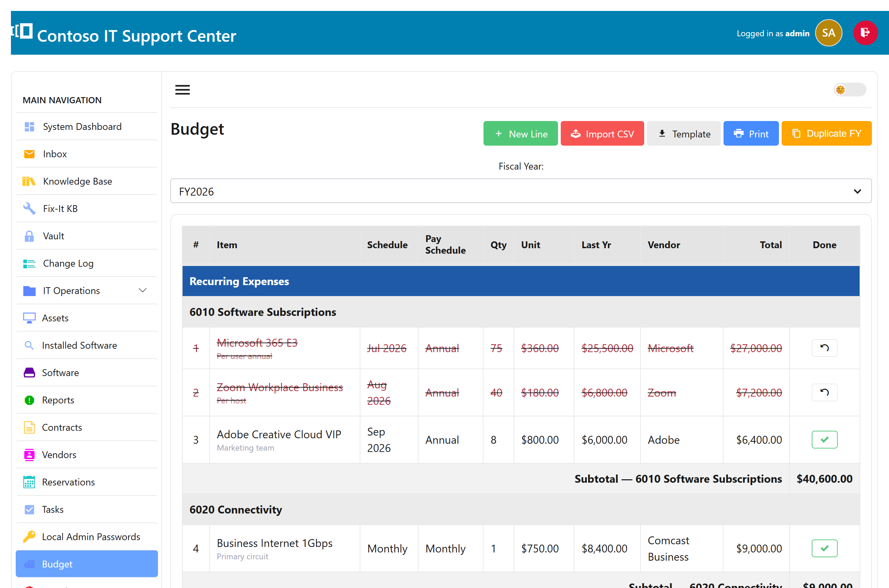Click the Adobe Creative Cloud VIP item
Image resolution: width=889 pixels, height=588 pixels.
(279, 435)
